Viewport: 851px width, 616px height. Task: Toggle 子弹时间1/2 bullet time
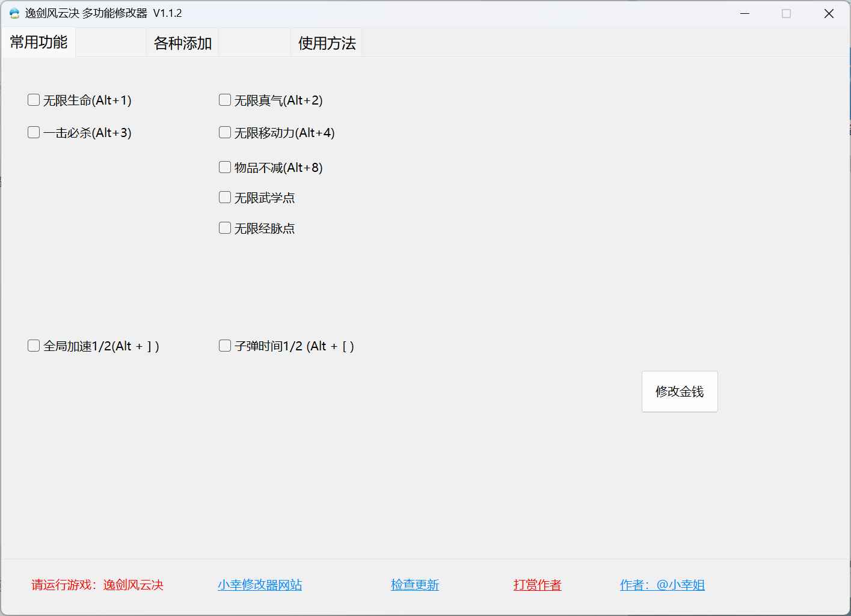225,346
